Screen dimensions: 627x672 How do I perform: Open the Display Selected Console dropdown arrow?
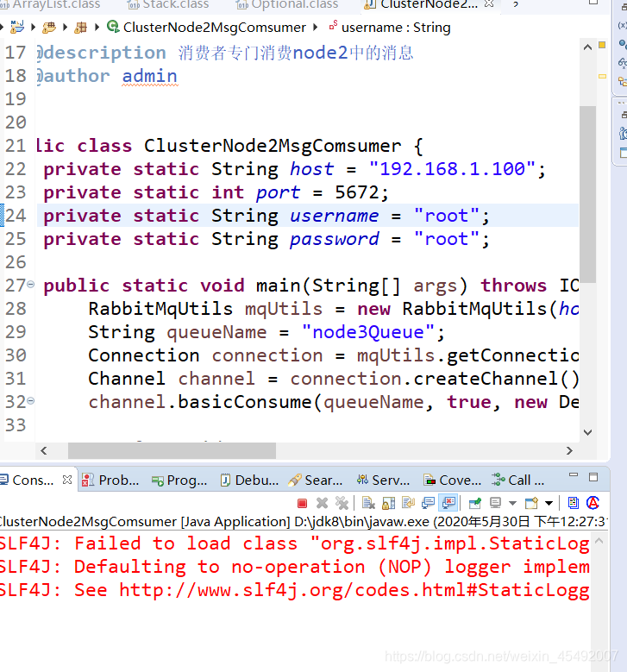point(512,503)
